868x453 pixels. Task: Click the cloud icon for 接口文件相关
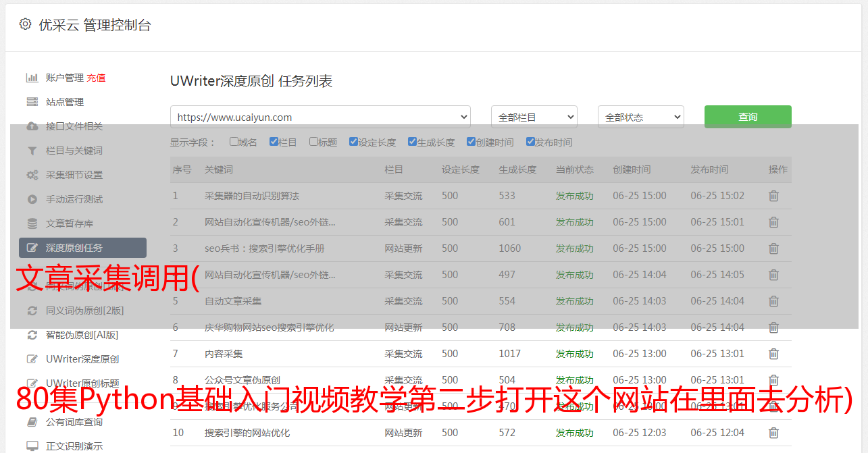(32, 126)
